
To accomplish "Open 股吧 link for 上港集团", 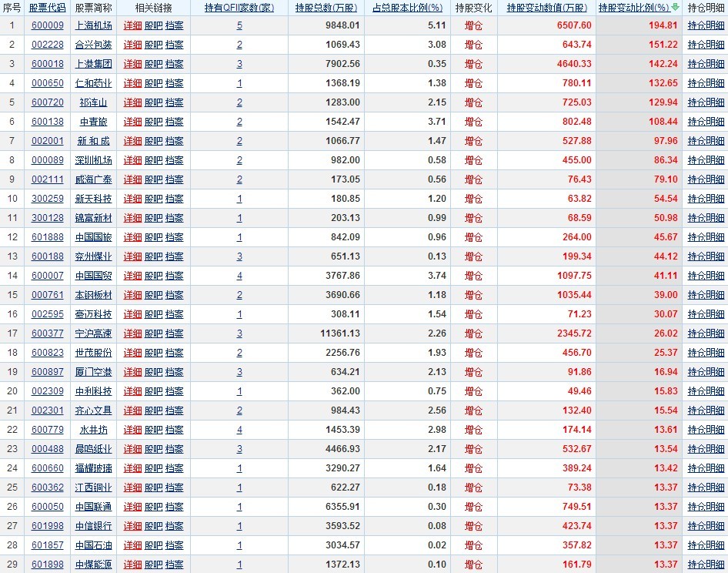I will point(154,64).
